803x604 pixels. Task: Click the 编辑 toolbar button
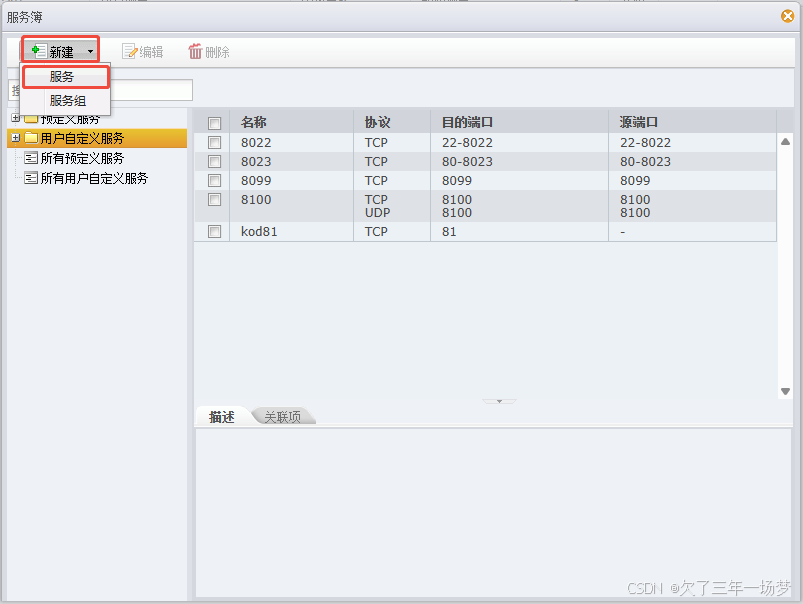point(143,51)
